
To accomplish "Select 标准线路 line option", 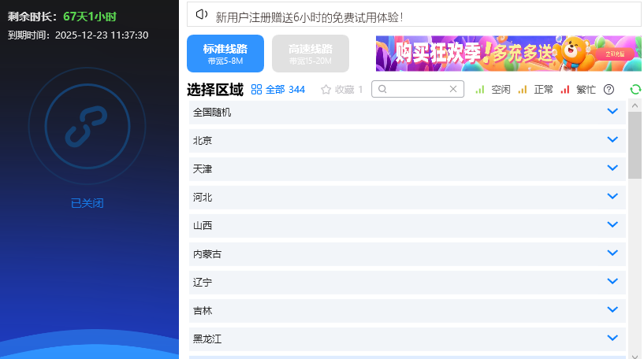I will coord(225,54).
